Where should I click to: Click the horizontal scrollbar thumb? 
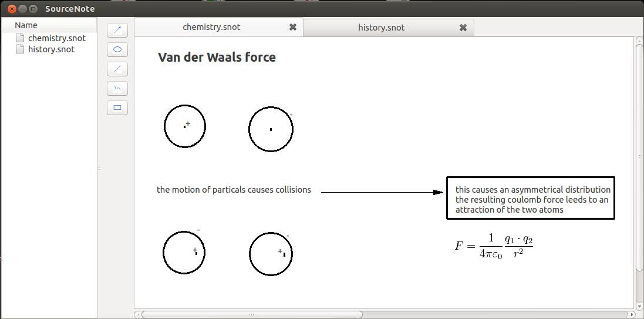click(252, 314)
